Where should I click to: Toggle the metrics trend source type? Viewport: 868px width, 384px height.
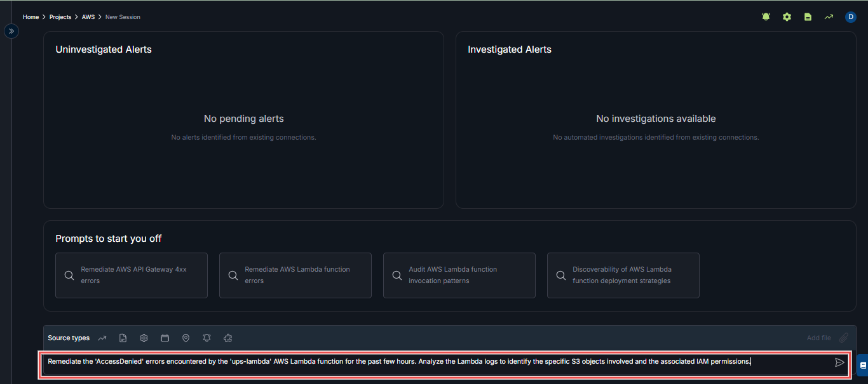tap(102, 338)
